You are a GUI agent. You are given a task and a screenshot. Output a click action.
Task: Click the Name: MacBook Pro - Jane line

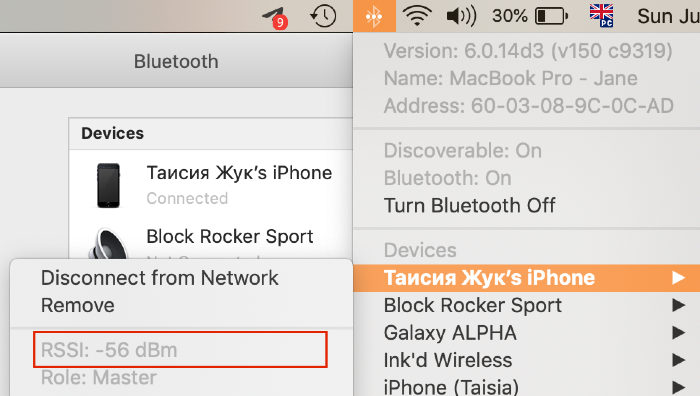(x=511, y=79)
